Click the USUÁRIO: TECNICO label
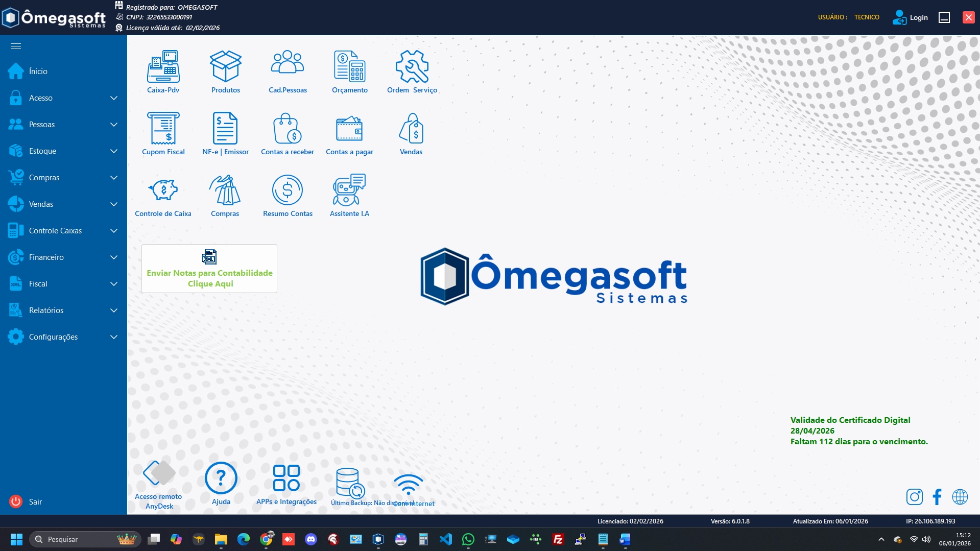This screenshot has width=980, height=551. [x=849, y=17]
